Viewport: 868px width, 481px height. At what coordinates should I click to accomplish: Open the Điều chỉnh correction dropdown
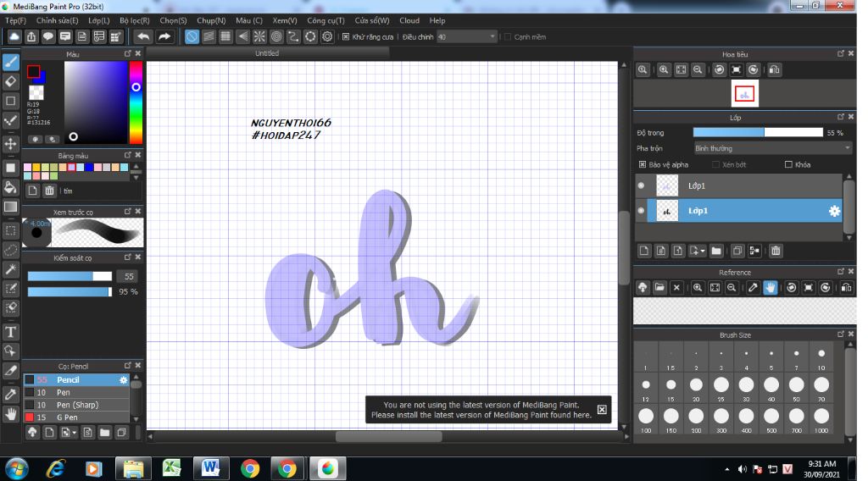(x=466, y=37)
